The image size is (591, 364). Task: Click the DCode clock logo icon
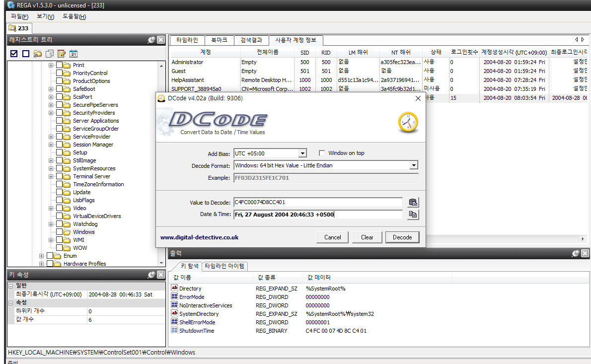(408, 122)
